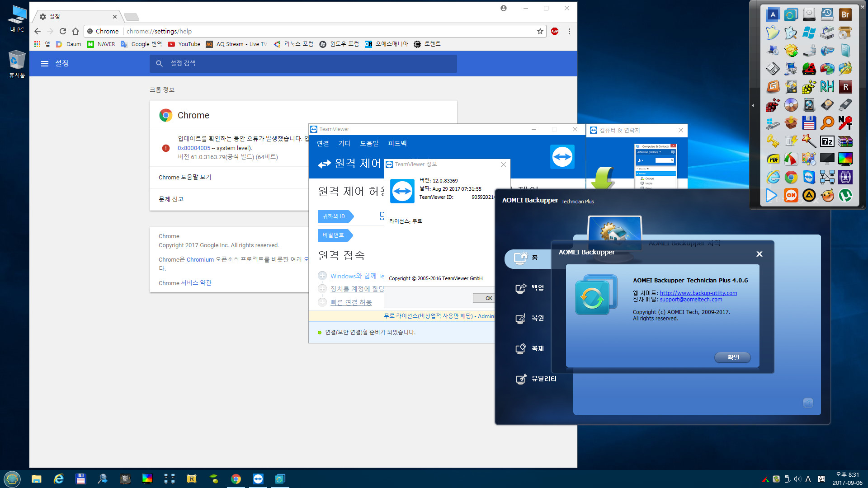This screenshot has width=868, height=488.
Task: Open the NT key password tool icon
Action: [845, 123]
